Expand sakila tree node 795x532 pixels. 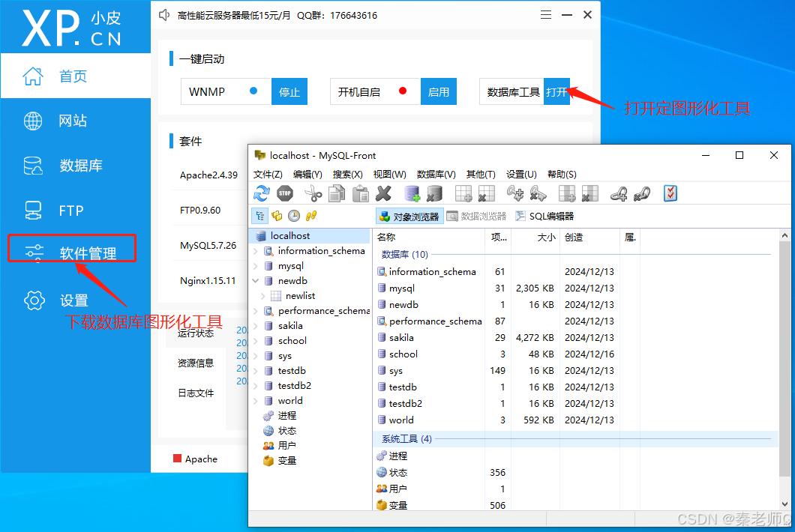(x=256, y=326)
